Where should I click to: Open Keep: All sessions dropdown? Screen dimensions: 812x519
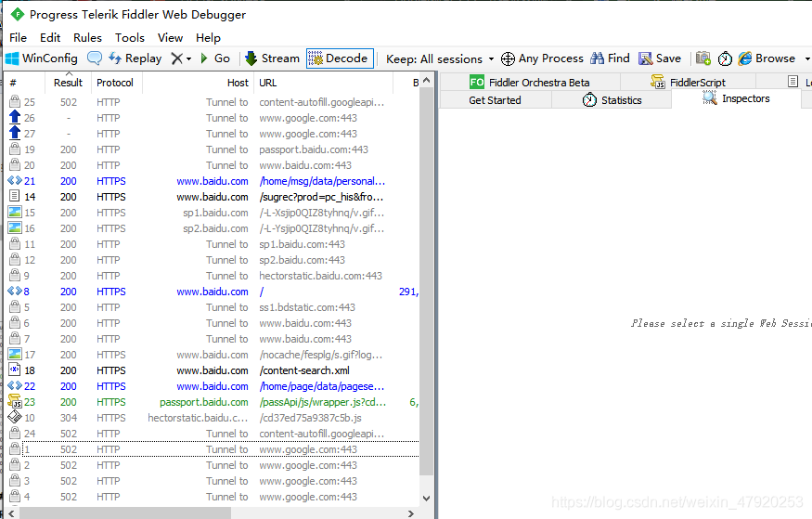point(440,59)
